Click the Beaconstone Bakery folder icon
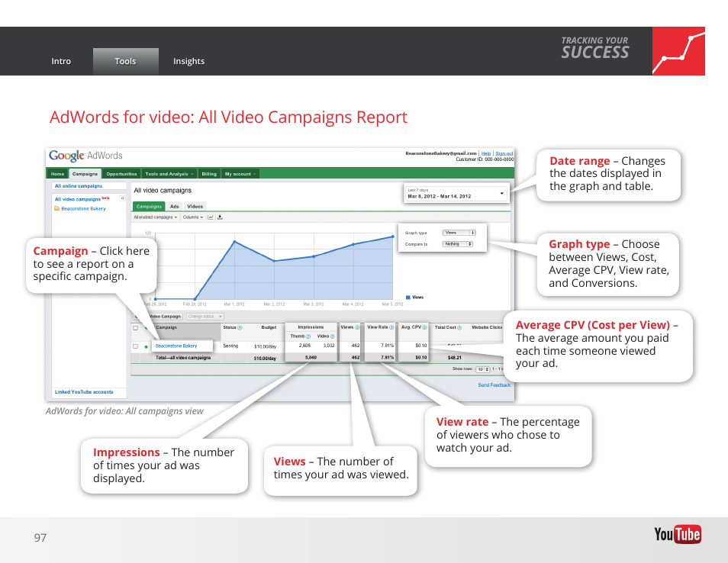 tap(57, 208)
